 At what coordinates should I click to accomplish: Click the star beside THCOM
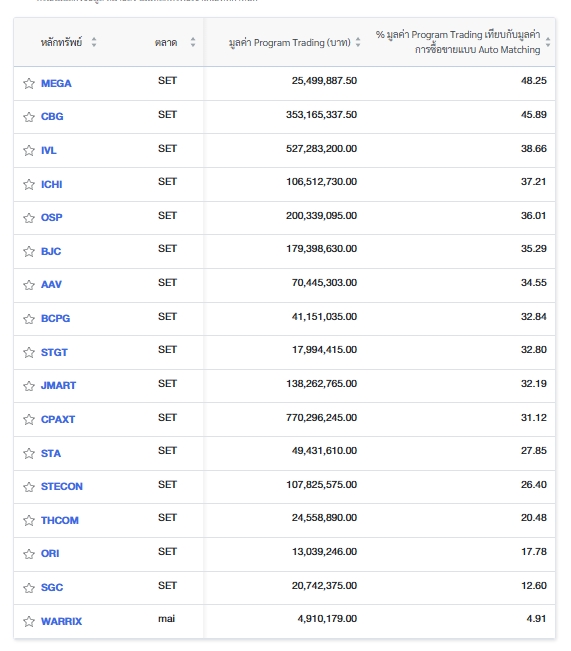pos(29,520)
